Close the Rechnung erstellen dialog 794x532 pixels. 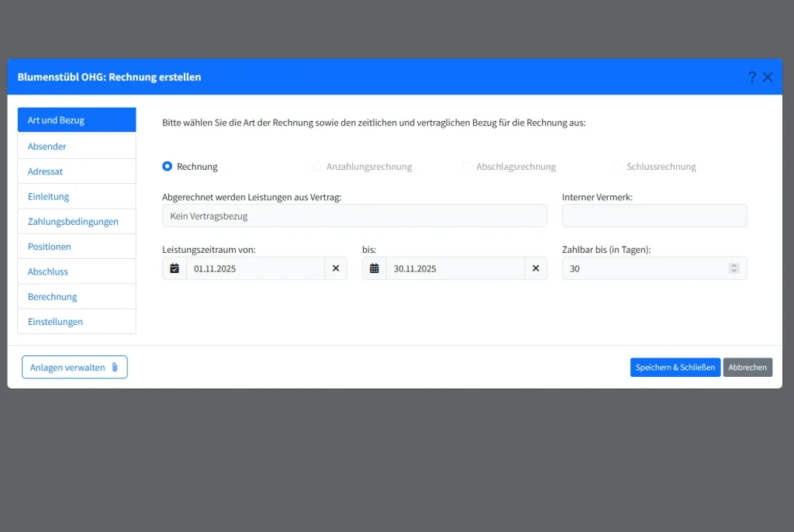pyautogui.click(x=768, y=77)
